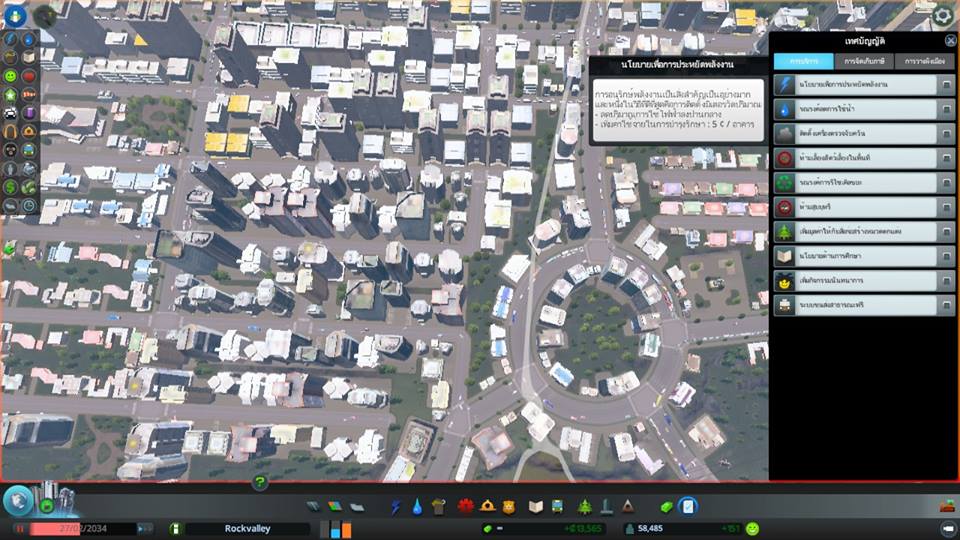Enable the smoke detector policy checkbox

[947, 133]
